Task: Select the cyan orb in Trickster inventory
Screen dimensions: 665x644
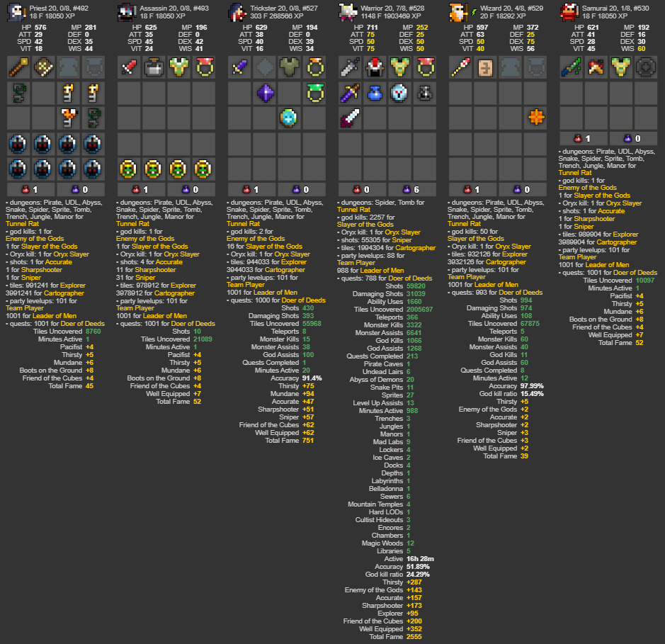Action: click(288, 118)
